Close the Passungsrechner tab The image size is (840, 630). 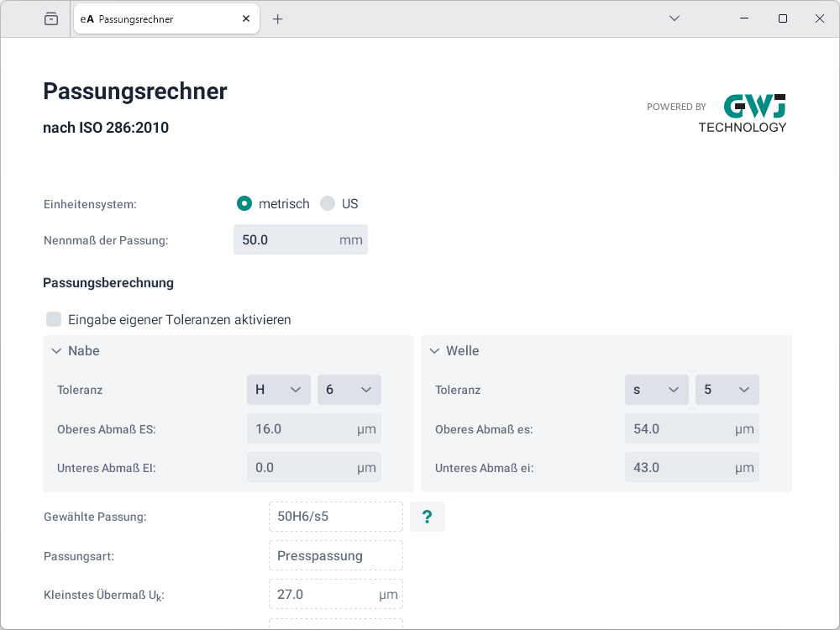(245, 18)
